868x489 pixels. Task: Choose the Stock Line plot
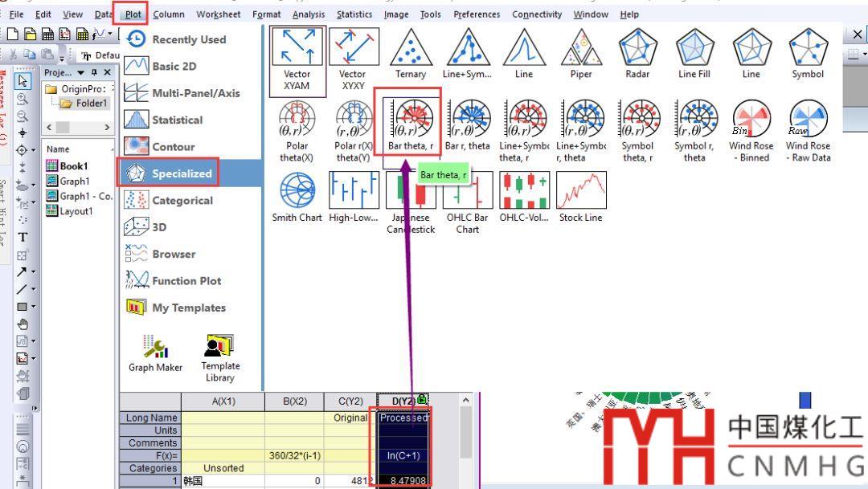coord(581,197)
